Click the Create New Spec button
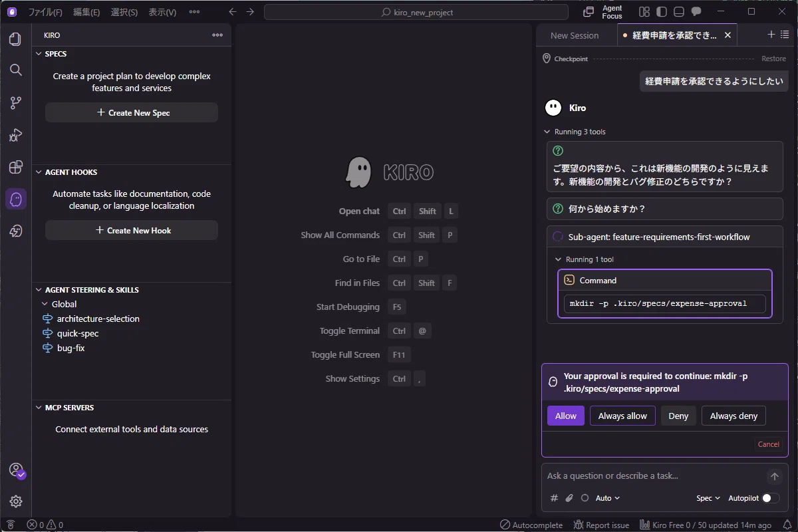The width and height of the screenshot is (798, 532). (x=132, y=112)
